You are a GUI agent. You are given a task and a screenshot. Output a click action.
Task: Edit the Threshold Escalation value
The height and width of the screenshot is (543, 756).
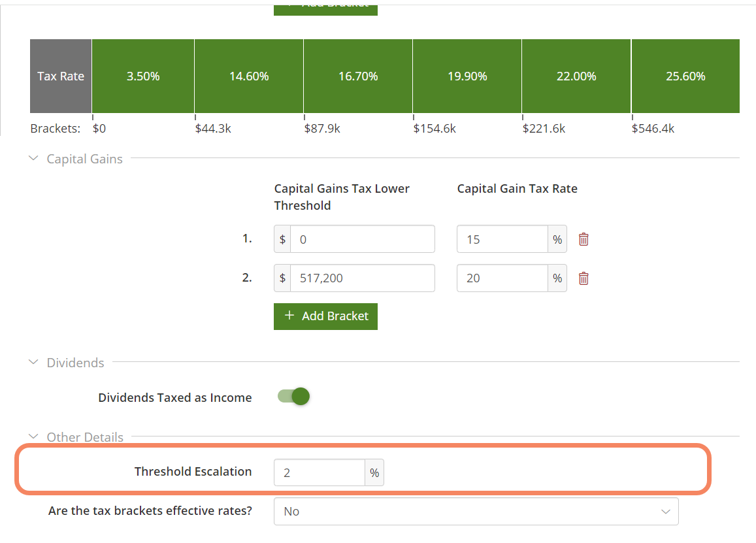(x=319, y=472)
